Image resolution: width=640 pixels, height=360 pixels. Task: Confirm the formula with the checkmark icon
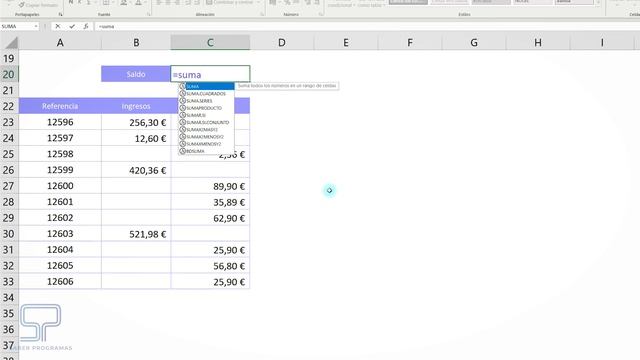[x=72, y=26]
